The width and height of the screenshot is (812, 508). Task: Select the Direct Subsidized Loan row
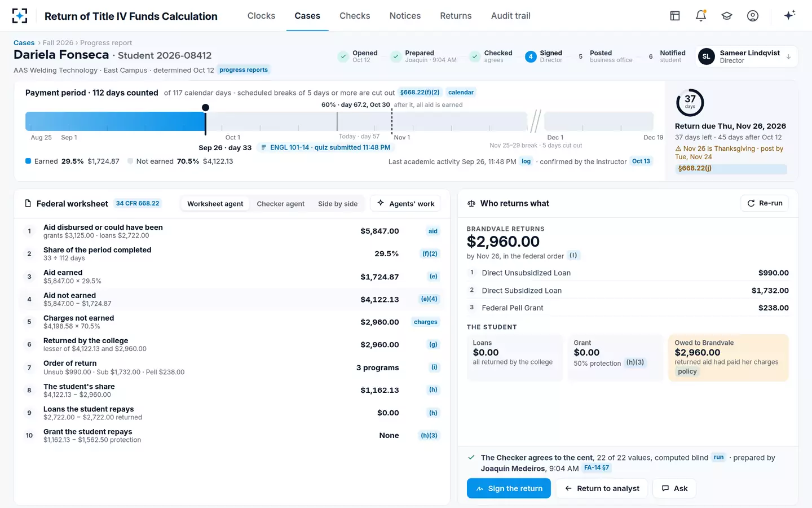point(628,290)
